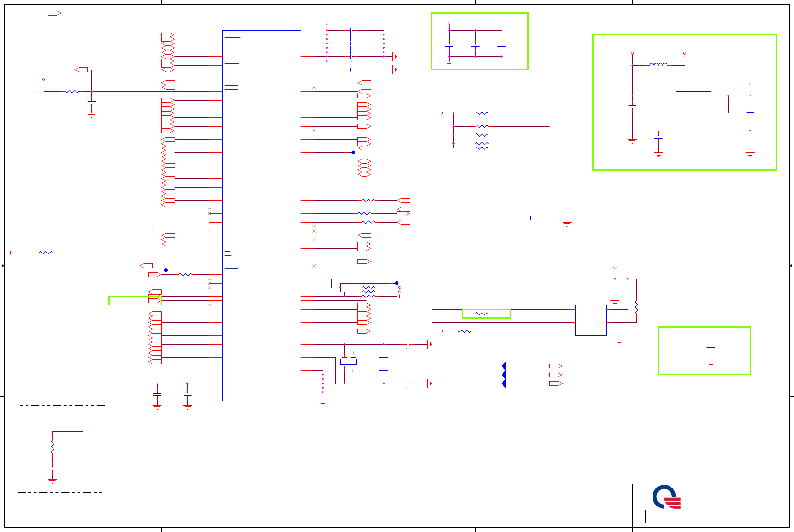Select the capacitor inside the dashed box

tap(52, 468)
